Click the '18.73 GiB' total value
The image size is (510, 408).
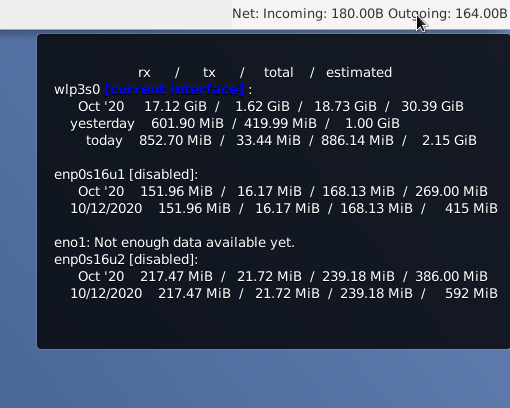(345, 107)
